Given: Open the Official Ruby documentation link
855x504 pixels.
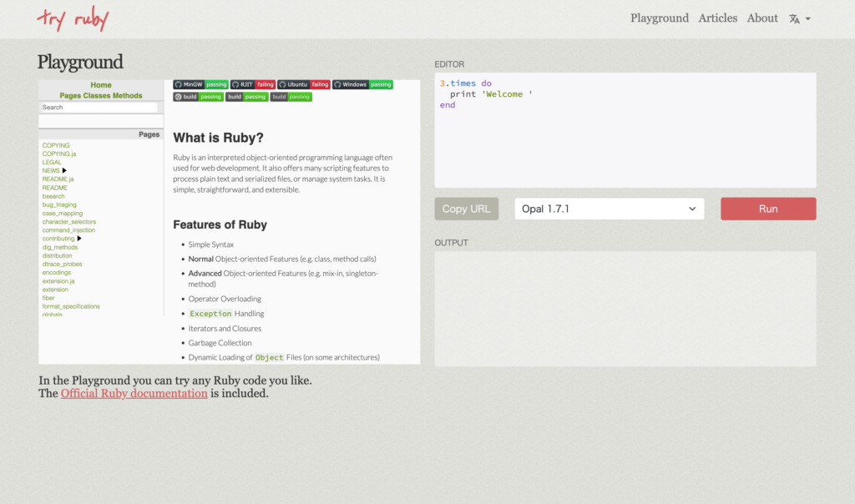Looking at the screenshot, I should click(x=134, y=393).
